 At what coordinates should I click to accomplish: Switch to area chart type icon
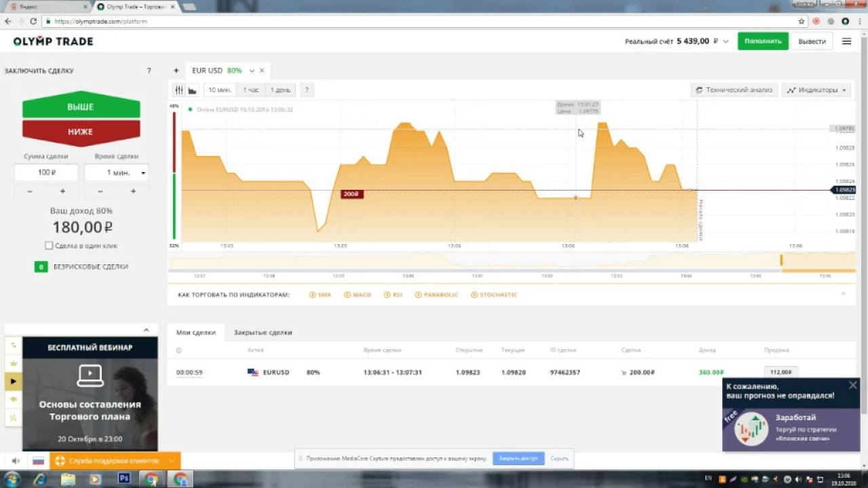pyautogui.click(x=193, y=89)
